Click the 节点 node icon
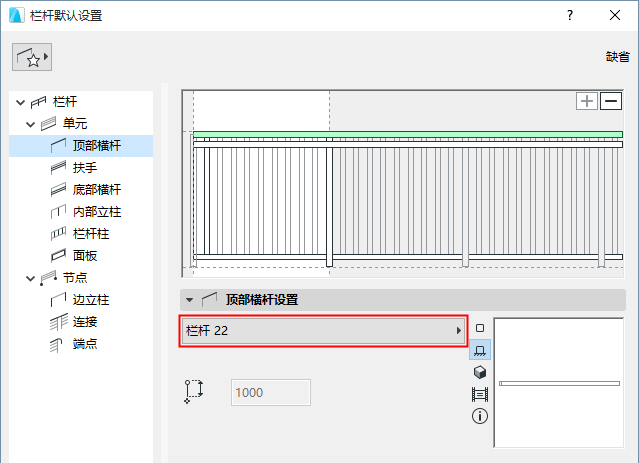This screenshot has height=463, width=639. [48, 278]
